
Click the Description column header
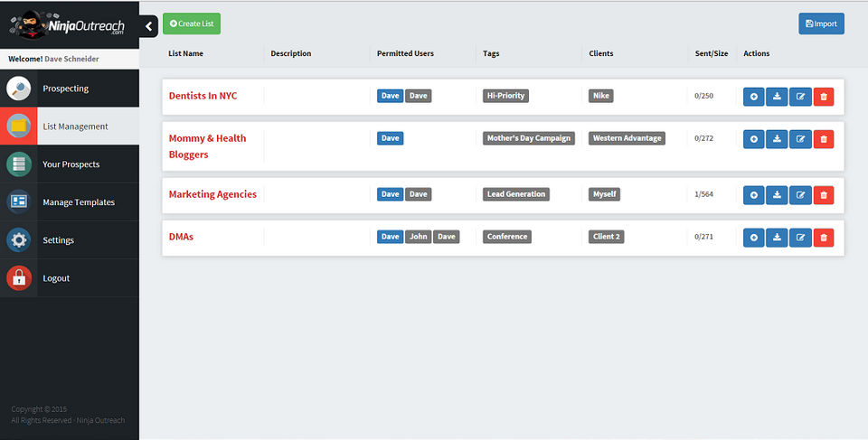click(290, 53)
